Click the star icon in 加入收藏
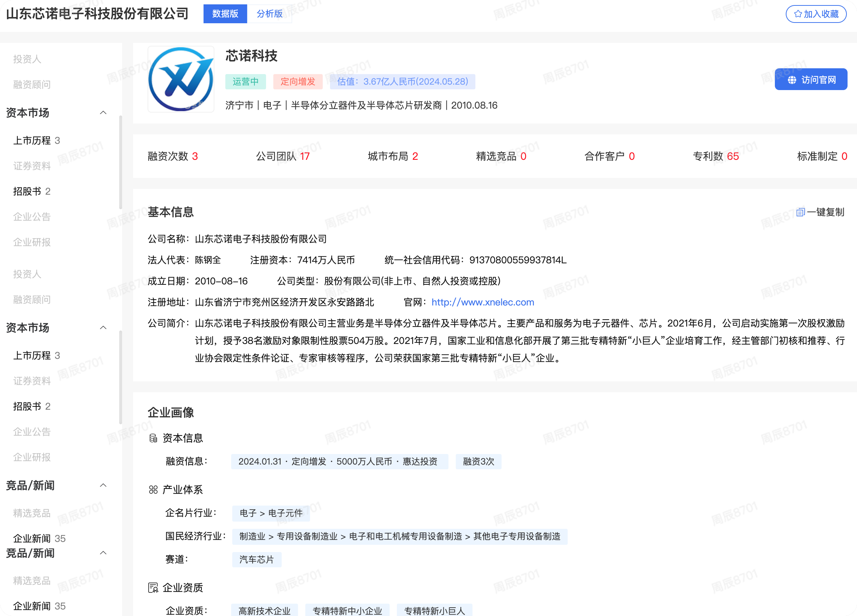857x616 pixels. [798, 14]
